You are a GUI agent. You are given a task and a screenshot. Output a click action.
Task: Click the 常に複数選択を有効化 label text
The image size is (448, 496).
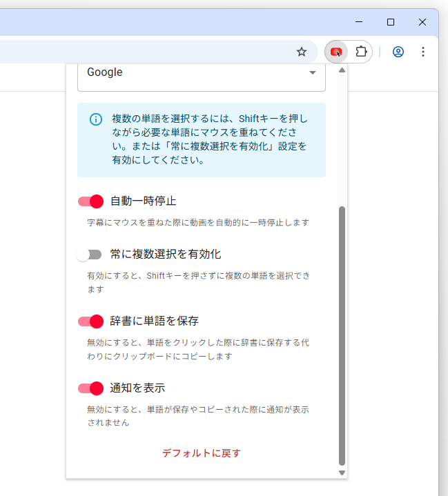[166, 255]
